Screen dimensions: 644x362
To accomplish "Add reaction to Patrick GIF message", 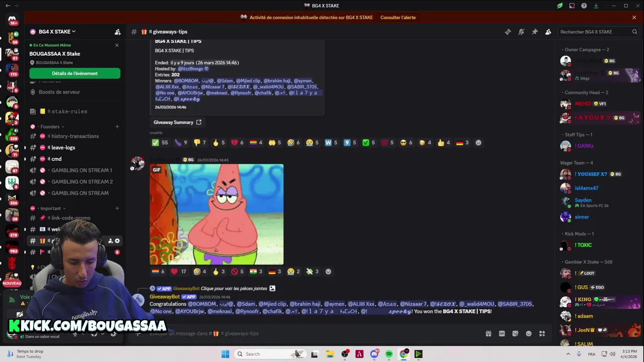I will point(329,271).
